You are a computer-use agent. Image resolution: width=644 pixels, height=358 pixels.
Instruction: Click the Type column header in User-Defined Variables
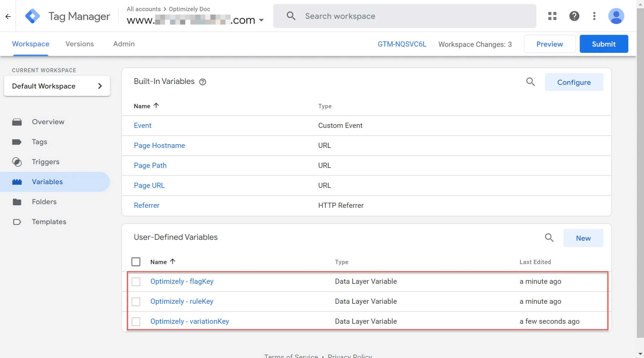(x=341, y=262)
